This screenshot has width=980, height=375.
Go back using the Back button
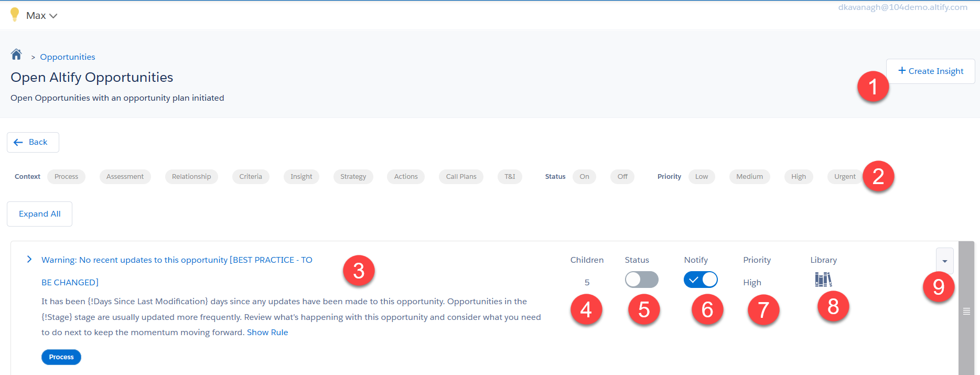click(x=33, y=142)
